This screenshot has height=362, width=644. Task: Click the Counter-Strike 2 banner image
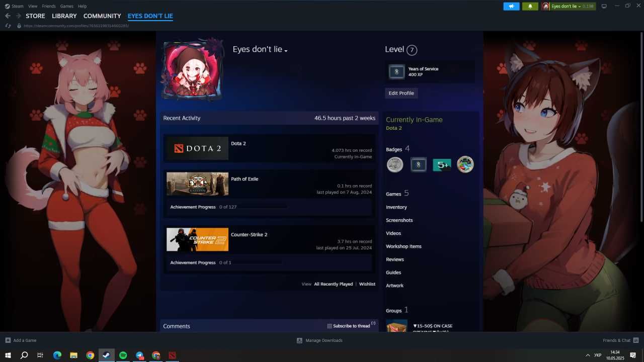197,239
